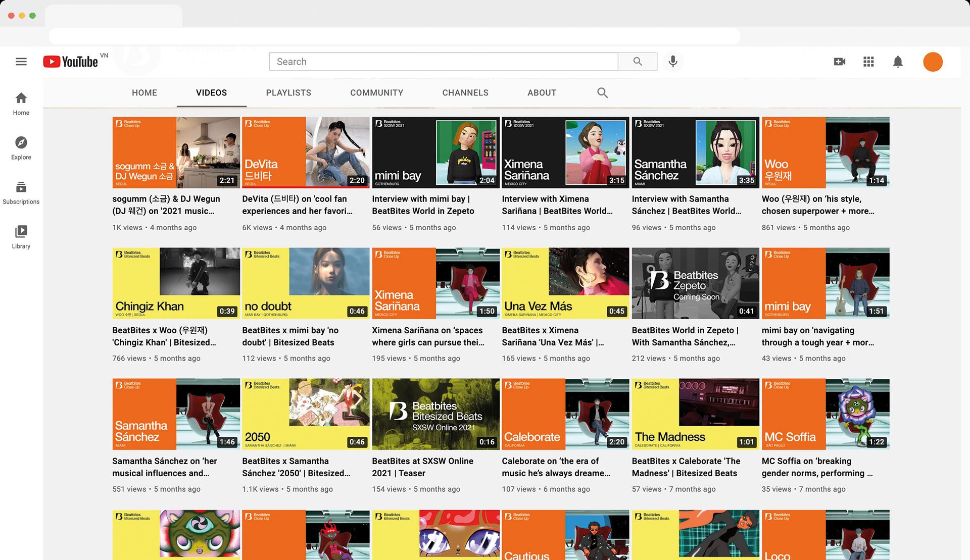
Task: Open title 'BeatBites x Ximena Sariñana Una Vez Más'
Action: tap(553, 336)
